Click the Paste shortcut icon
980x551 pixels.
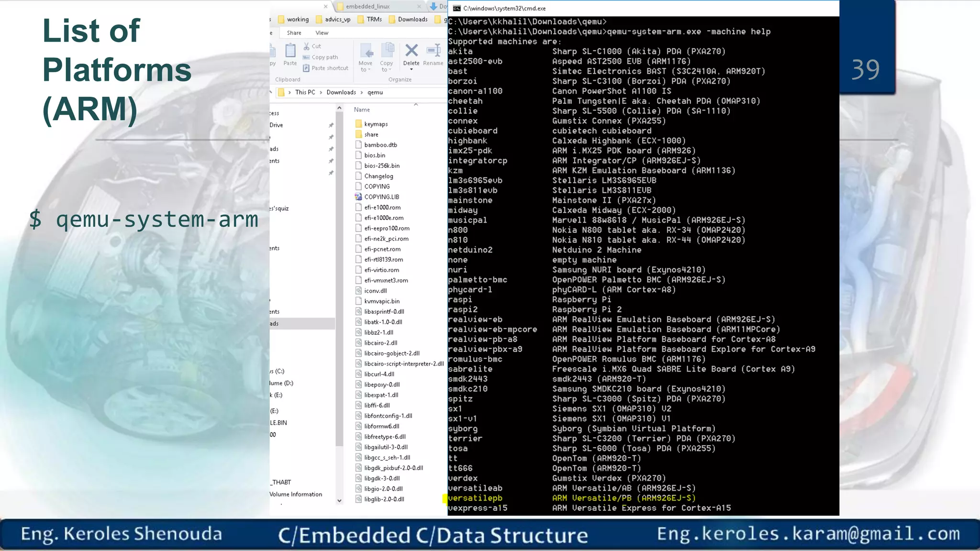pyautogui.click(x=306, y=68)
